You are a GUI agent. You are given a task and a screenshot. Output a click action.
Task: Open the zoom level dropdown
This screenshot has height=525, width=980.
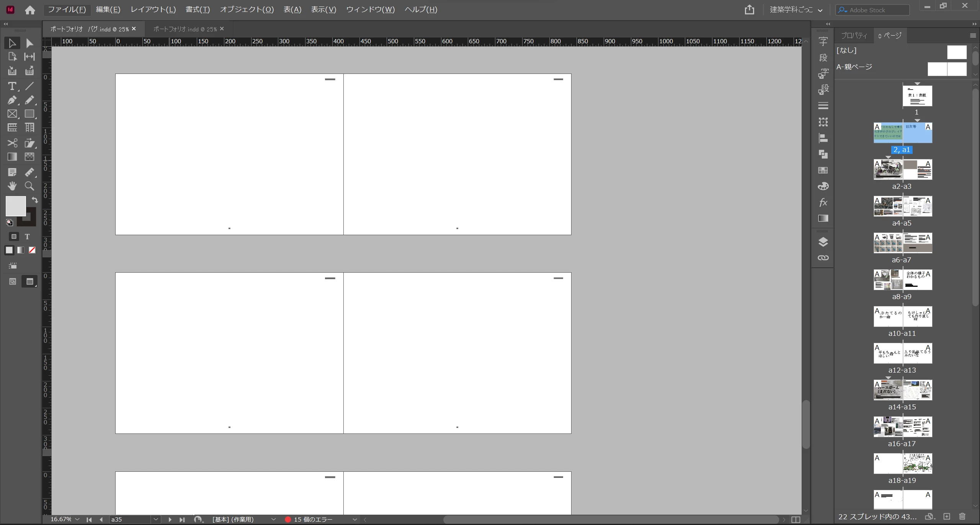coord(77,519)
